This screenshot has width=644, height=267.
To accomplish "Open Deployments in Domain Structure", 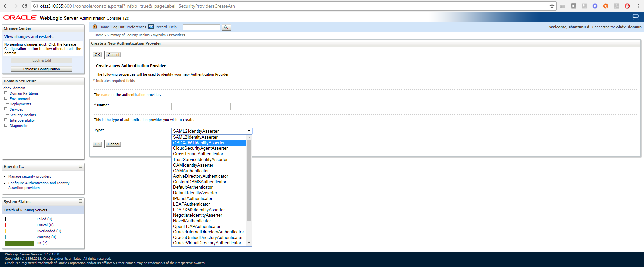I will pyautogui.click(x=20, y=104).
